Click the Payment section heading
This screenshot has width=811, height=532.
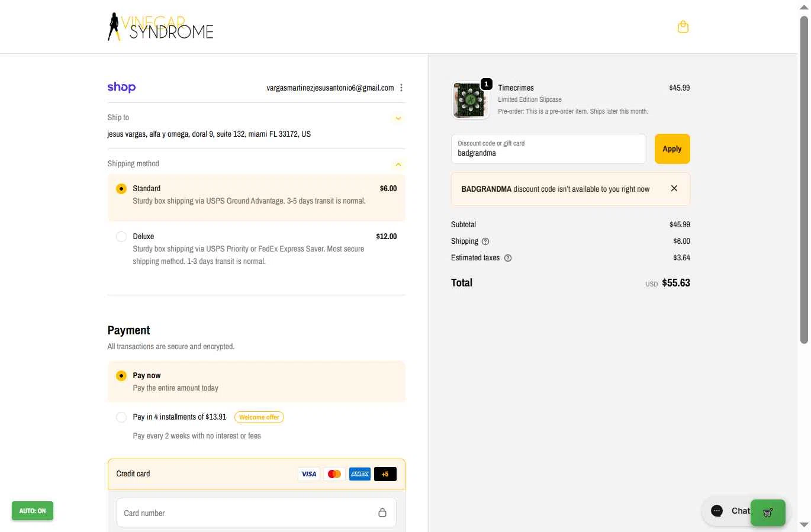click(128, 330)
